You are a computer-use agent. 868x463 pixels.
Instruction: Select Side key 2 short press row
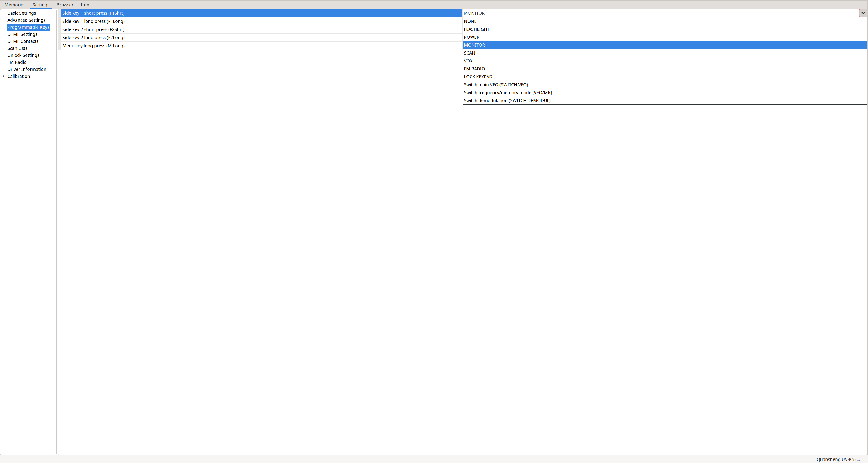tap(93, 29)
